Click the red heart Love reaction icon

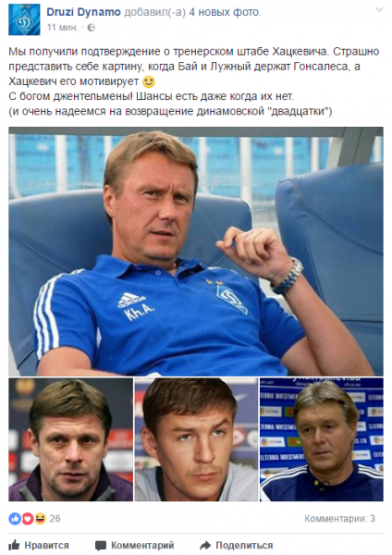click(x=28, y=519)
